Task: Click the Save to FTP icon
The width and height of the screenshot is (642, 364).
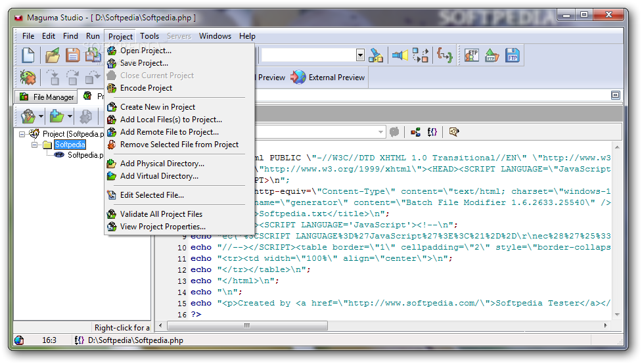Action: coord(512,55)
